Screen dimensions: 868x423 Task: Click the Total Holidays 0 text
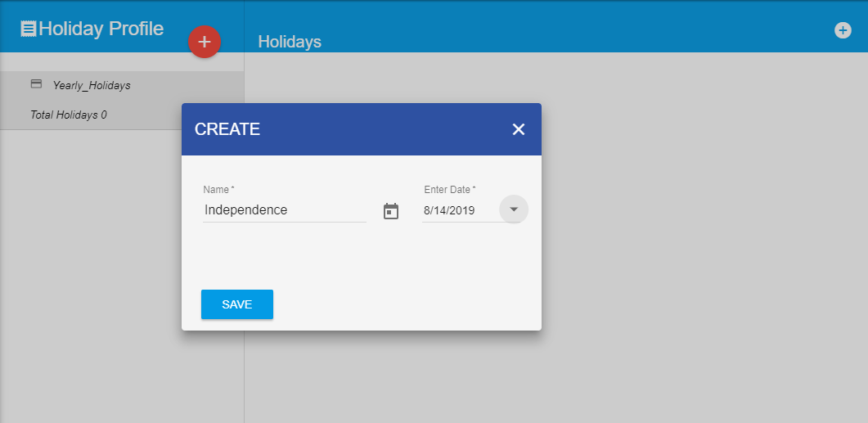(69, 115)
